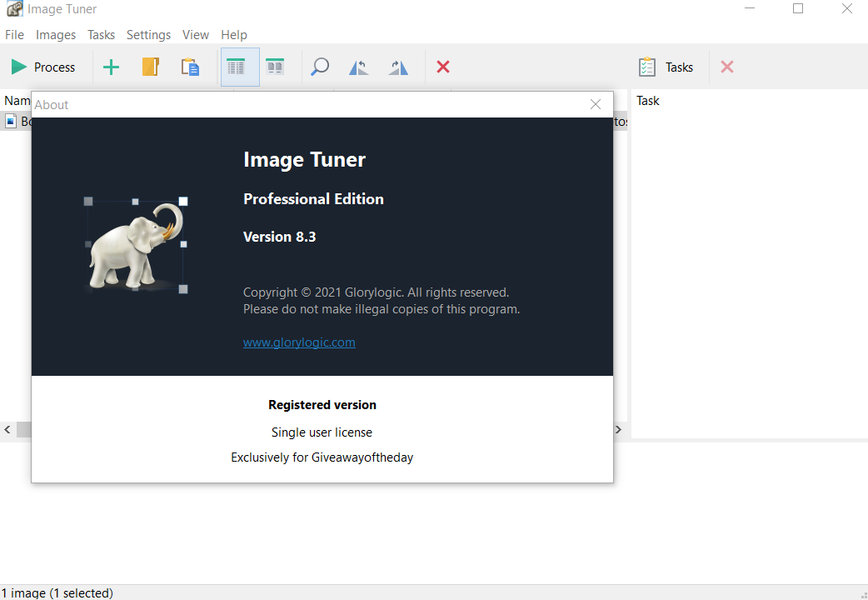
Task: Click the "Version 8.3" text
Action: pyautogui.click(x=280, y=237)
